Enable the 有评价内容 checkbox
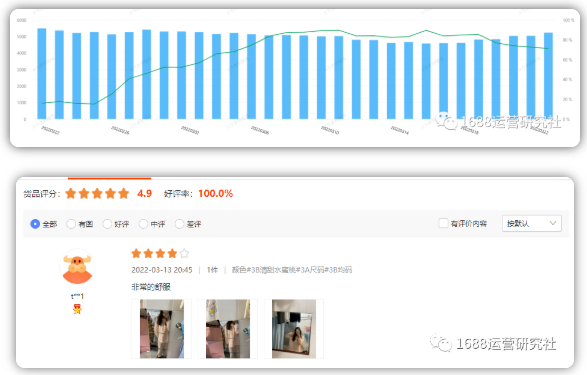Viewport: 587px width, 375px height. click(x=443, y=223)
